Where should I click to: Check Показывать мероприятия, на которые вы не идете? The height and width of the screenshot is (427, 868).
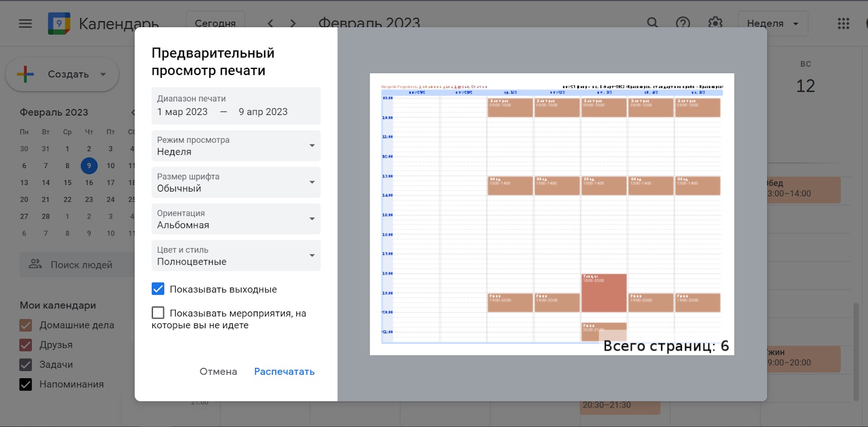[x=158, y=313]
